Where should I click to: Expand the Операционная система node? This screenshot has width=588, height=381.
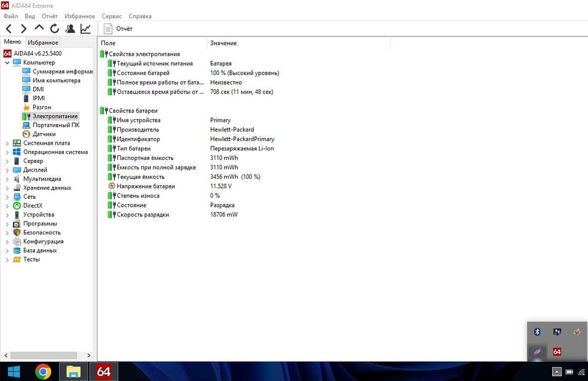tap(7, 152)
